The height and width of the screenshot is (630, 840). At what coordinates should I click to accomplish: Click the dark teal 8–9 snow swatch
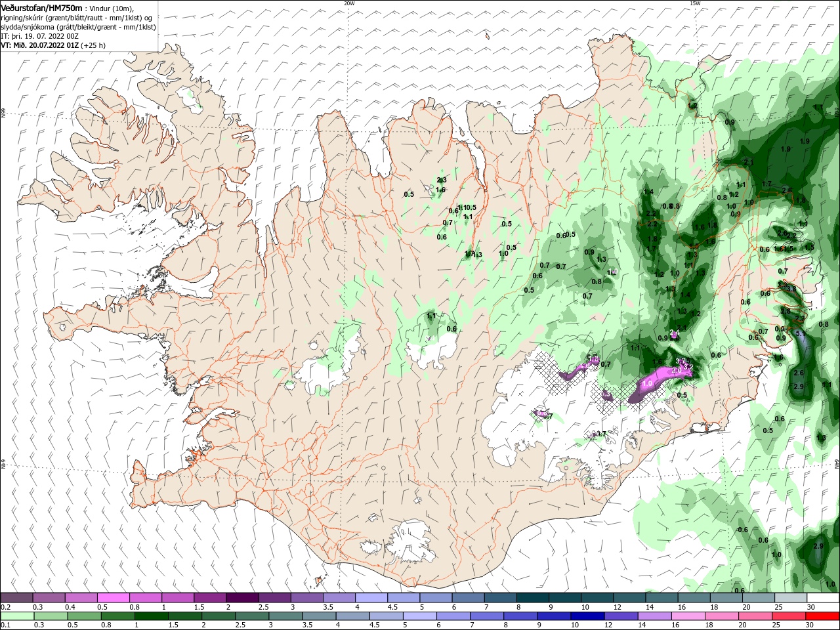[x=533, y=598]
